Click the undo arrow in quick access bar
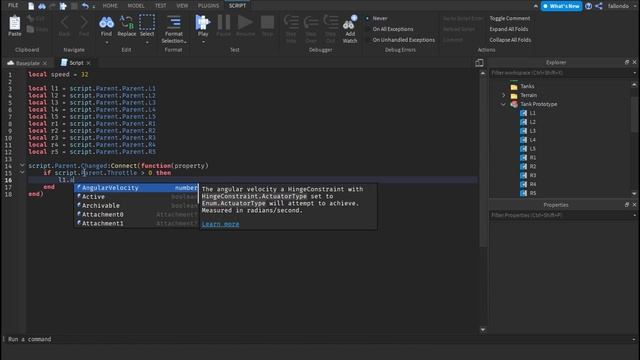 (x=85, y=6)
